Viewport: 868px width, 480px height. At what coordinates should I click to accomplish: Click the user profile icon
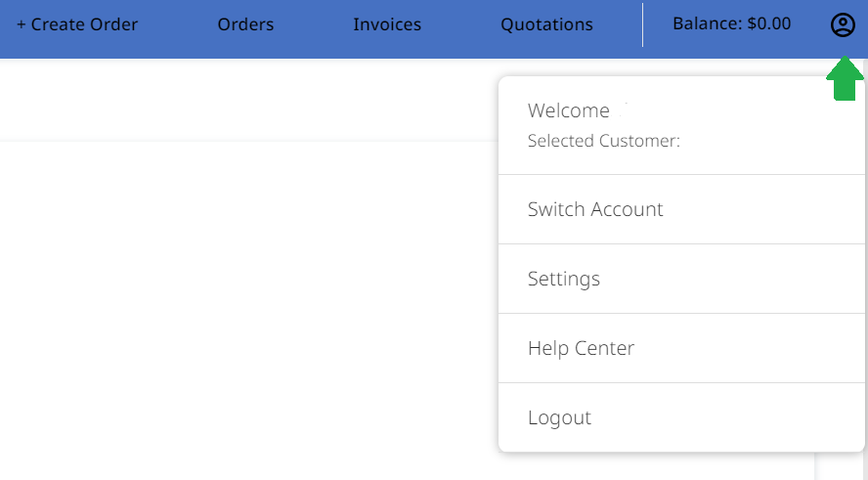(x=842, y=25)
